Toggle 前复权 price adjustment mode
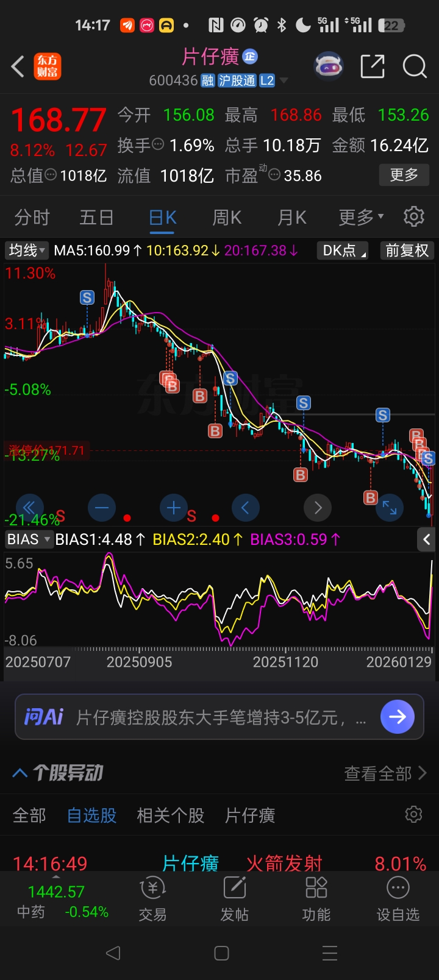439x980 pixels. pyautogui.click(x=407, y=250)
